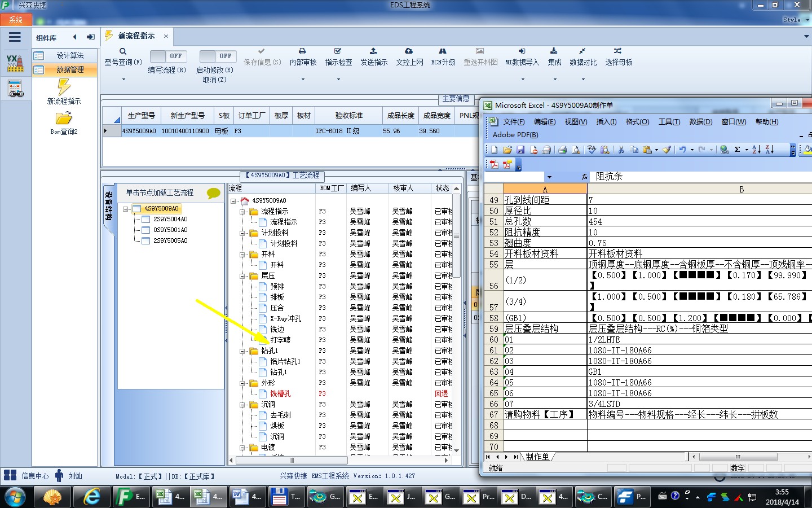
Task: Click Excel Sort Descending icon
Action: 770,150
